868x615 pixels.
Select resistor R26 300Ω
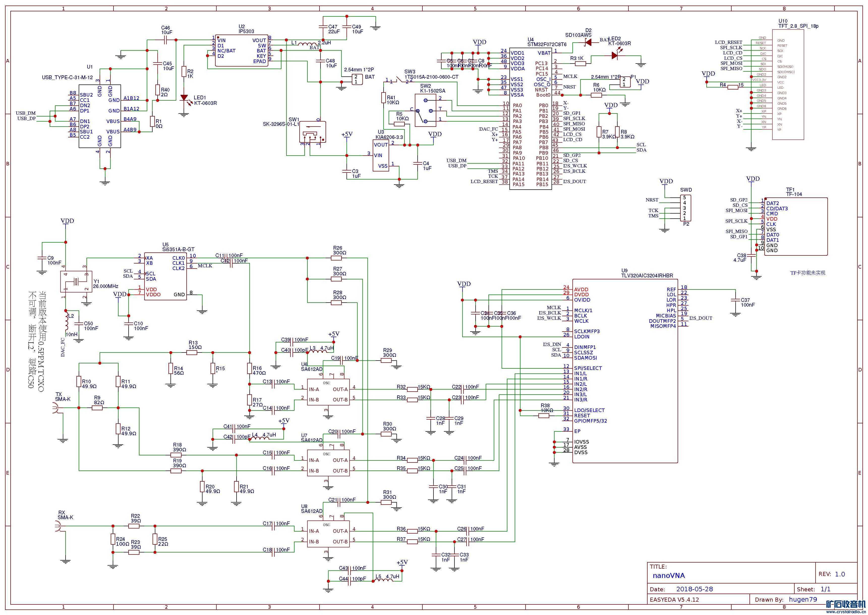pyautogui.click(x=336, y=258)
